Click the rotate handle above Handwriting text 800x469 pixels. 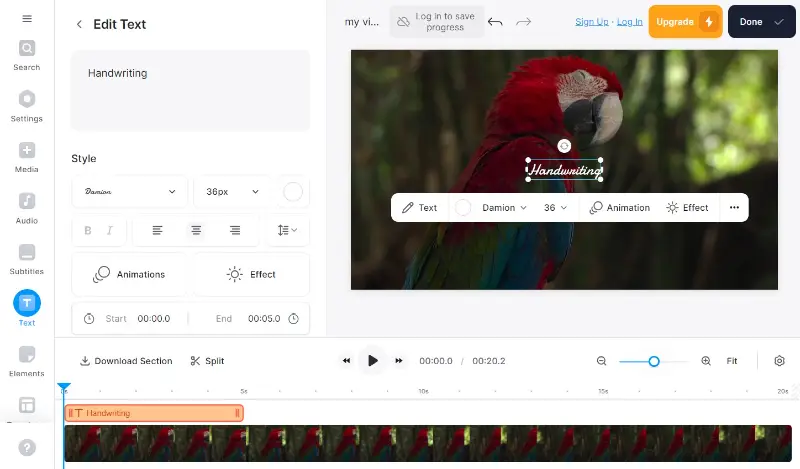tap(564, 146)
